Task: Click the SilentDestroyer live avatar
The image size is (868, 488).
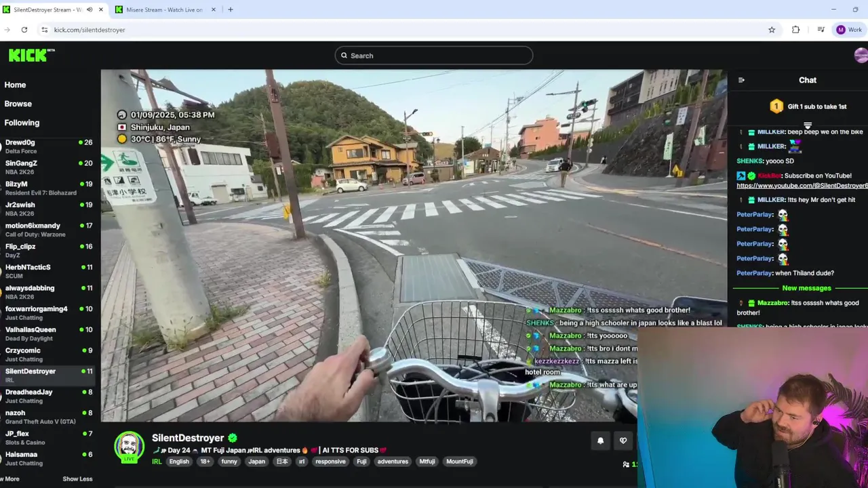Action: tap(129, 447)
